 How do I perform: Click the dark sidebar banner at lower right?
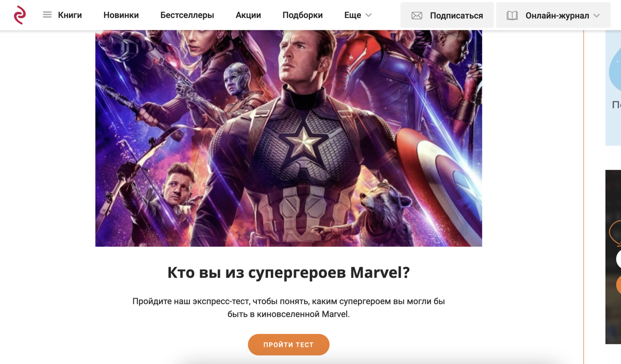[613, 257]
